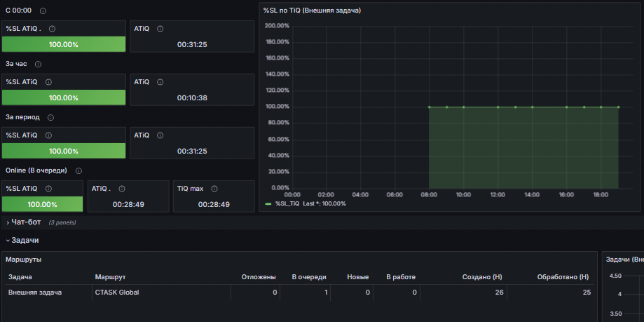The width and height of the screenshot is (644, 322).
Task: Sort table by В работе column header
Action: 401,277
